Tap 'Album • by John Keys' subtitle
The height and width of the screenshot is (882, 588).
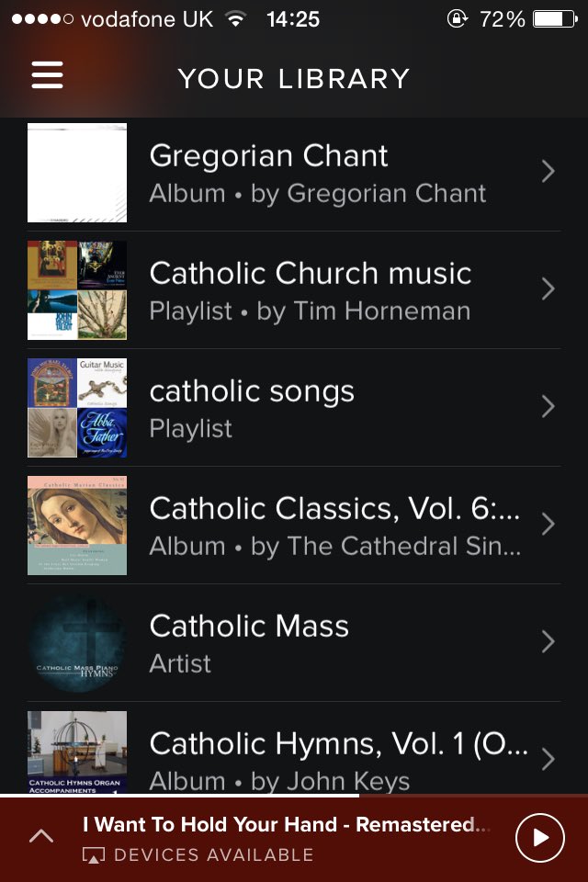[x=279, y=781]
